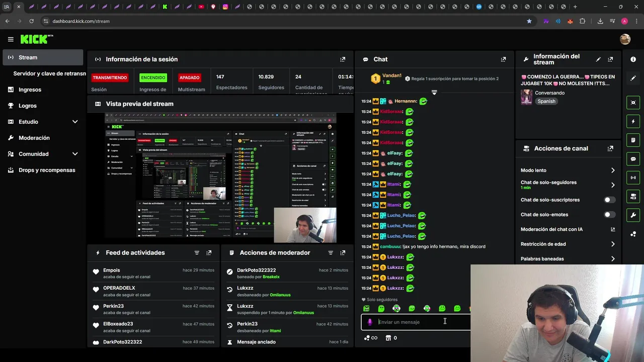Pop out the Acciones de canal panel

[610, 148]
